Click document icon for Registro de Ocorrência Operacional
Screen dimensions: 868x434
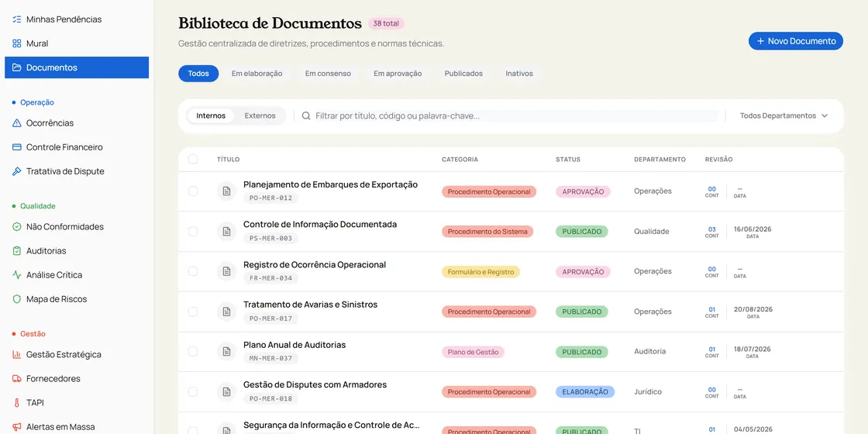[226, 271]
